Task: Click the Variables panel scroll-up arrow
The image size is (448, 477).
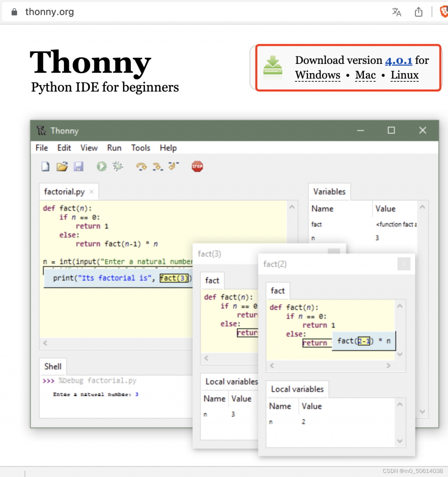Action: point(423,207)
